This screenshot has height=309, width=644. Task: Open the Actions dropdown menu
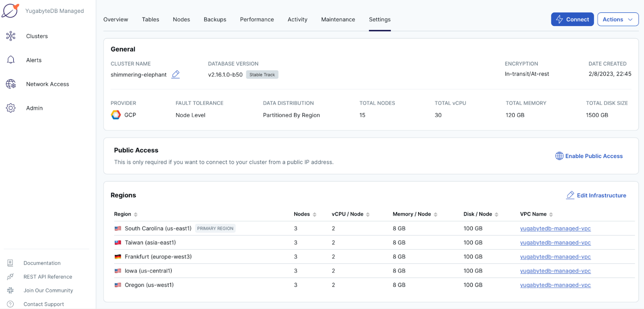pyautogui.click(x=618, y=19)
